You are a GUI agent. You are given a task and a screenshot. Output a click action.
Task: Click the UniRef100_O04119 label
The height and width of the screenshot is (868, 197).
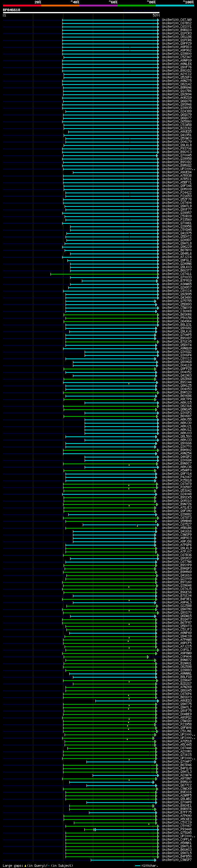point(177,365)
